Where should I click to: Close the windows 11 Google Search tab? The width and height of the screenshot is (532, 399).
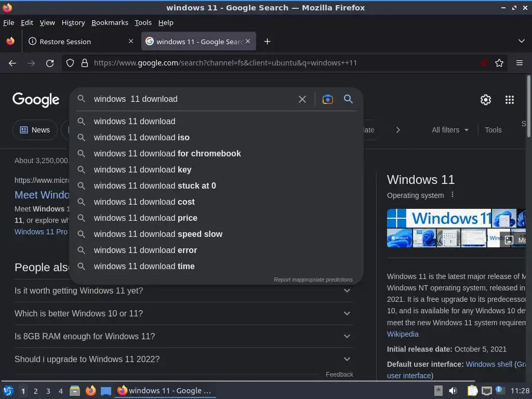coord(248,41)
